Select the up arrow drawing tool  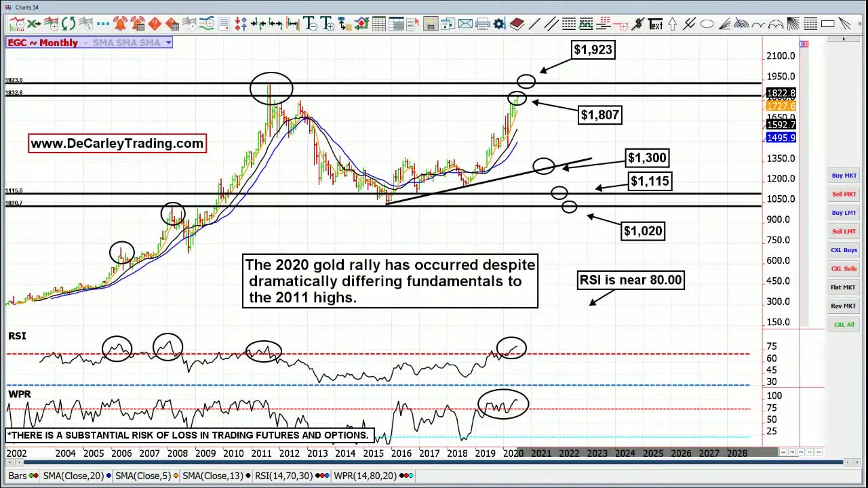[x=672, y=24]
